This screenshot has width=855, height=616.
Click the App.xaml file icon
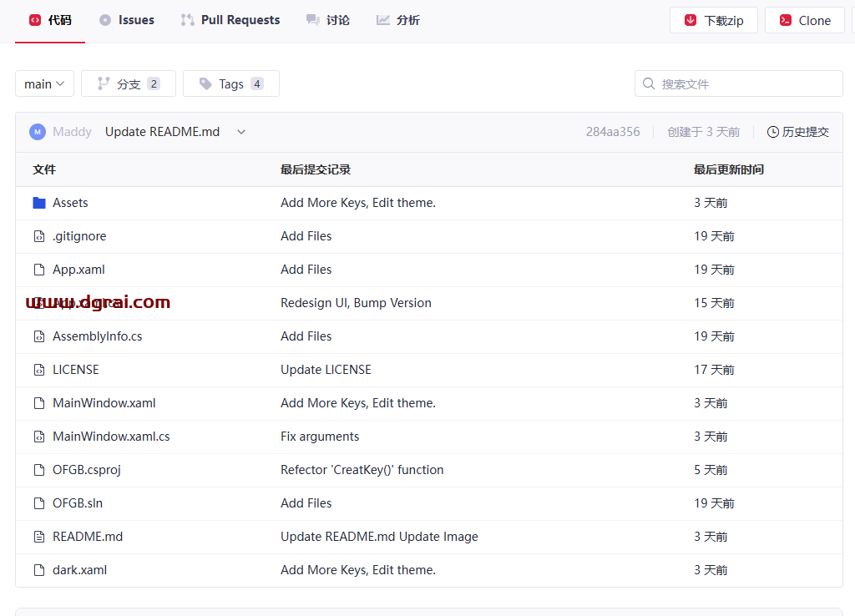click(x=39, y=270)
